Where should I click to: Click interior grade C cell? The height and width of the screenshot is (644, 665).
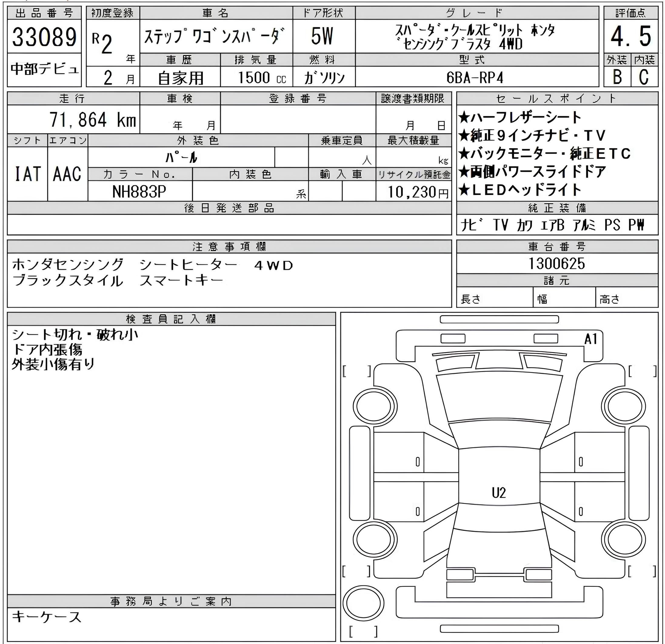pos(643,77)
